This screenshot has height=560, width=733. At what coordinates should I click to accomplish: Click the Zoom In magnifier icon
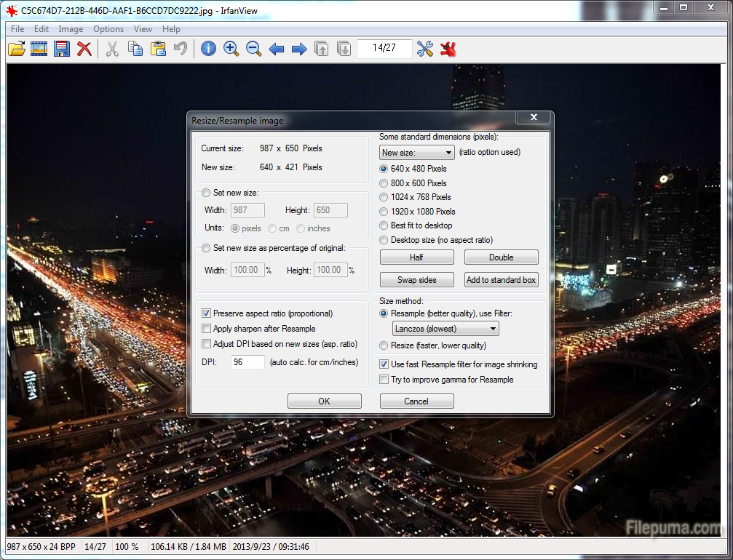click(231, 49)
